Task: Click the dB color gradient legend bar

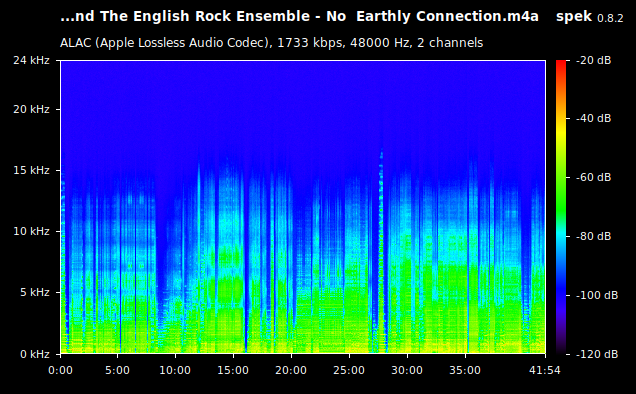Action: coord(561,207)
